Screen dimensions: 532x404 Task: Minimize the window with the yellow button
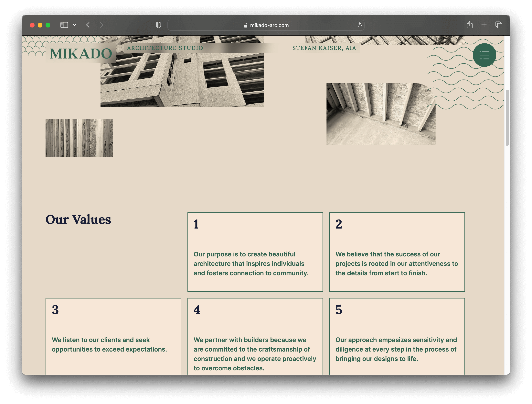[40, 25]
